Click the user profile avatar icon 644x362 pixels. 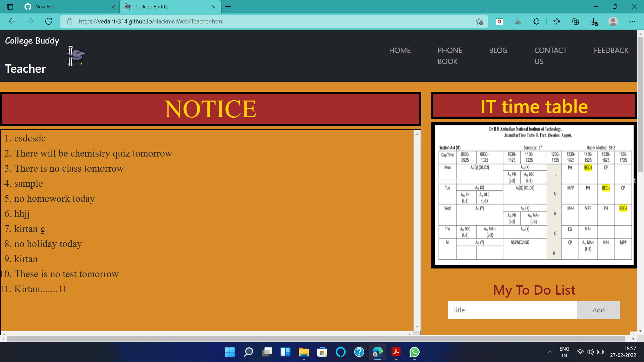point(613,21)
